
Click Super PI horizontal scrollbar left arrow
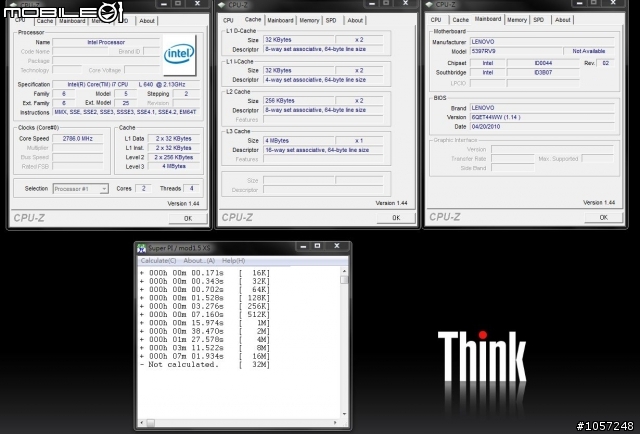click(x=142, y=423)
